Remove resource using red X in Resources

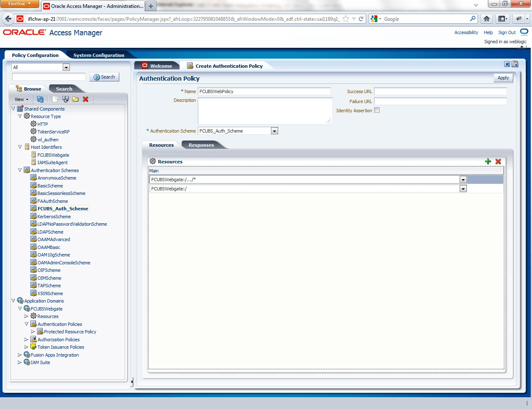498,162
